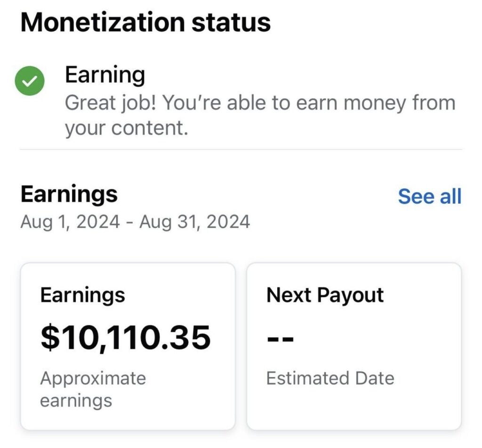Viewport: 482px width, 448px height.
Task: Open the 'See all' earnings link
Action: [429, 196]
